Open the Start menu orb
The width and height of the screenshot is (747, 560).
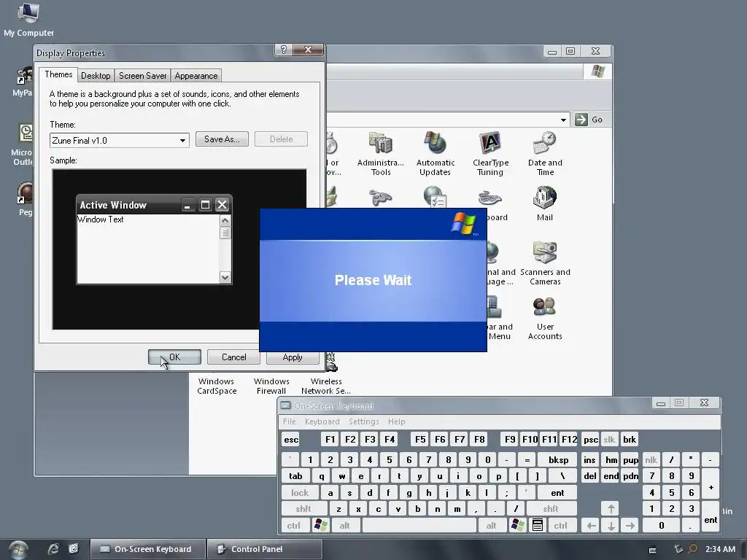[x=18, y=550]
